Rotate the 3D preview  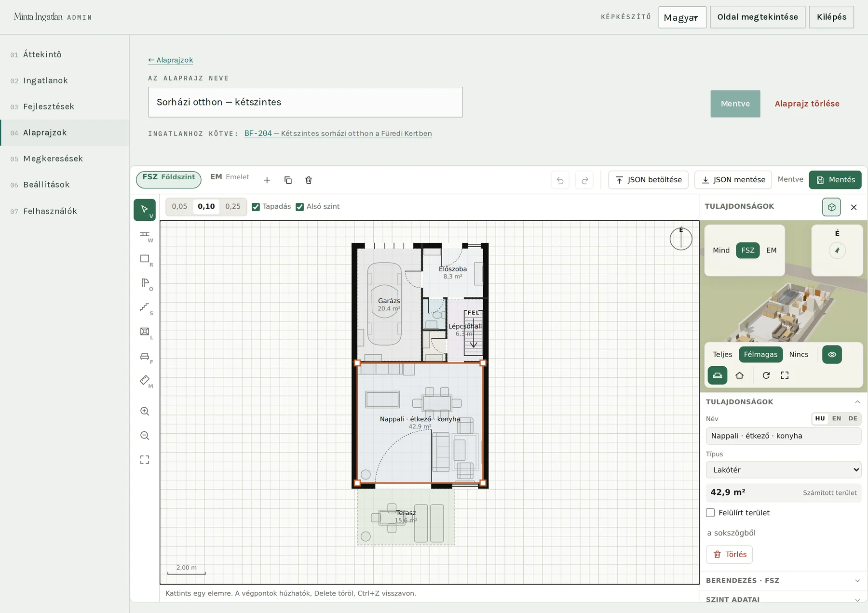click(766, 375)
